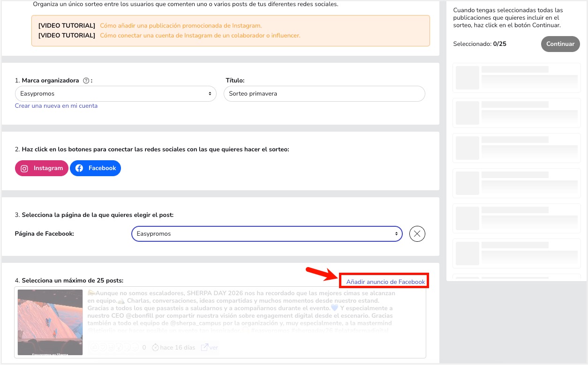Connect Facebook with the blue button
The image size is (588, 365).
[x=96, y=168]
